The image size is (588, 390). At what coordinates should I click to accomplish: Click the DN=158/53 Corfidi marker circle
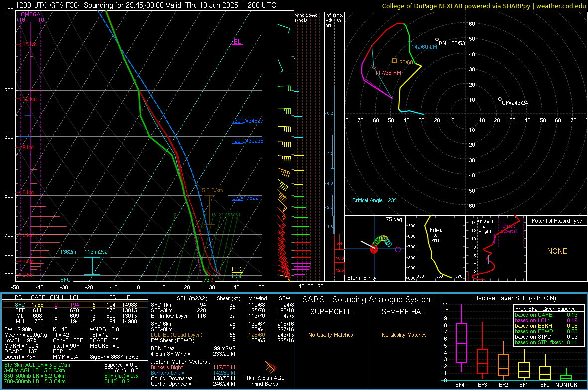(437, 39)
